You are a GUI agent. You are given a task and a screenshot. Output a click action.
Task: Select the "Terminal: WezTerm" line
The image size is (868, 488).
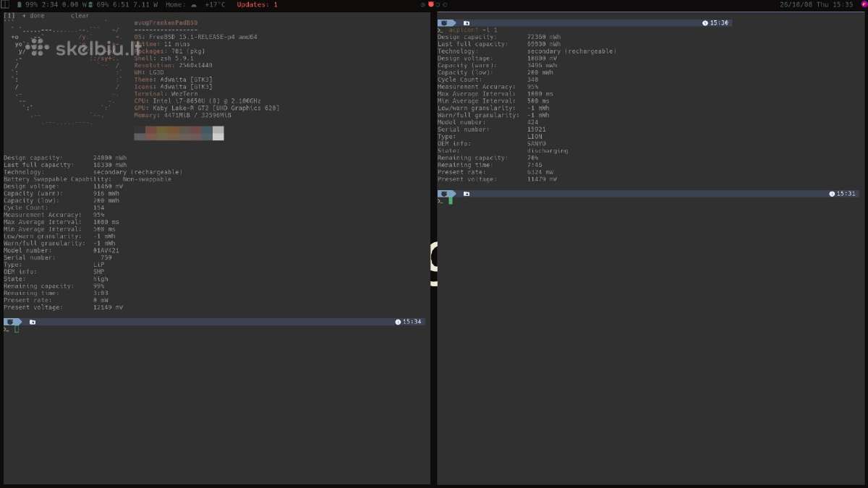pos(166,93)
